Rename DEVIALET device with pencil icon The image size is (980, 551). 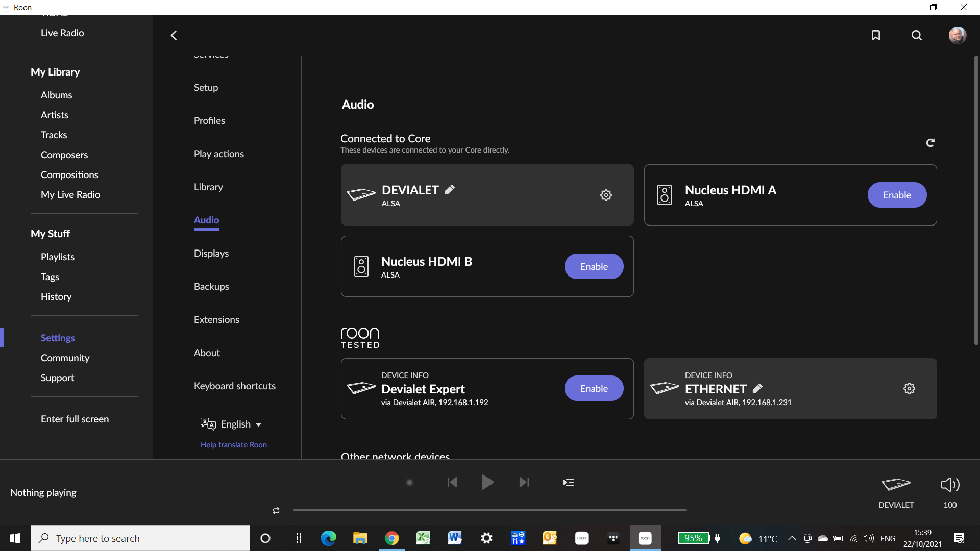coord(450,190)
